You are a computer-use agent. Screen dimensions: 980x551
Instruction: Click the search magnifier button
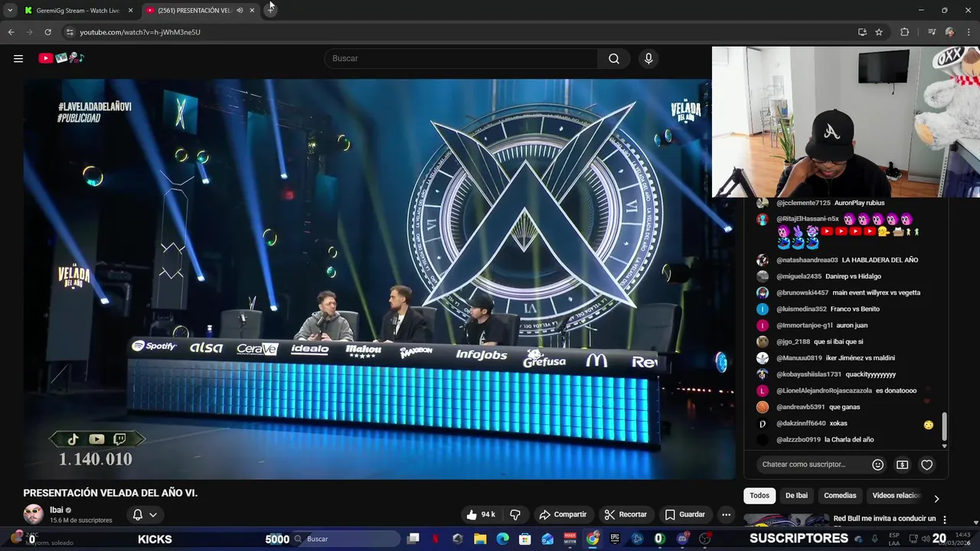pyautogui.click(x=614, y=58)
